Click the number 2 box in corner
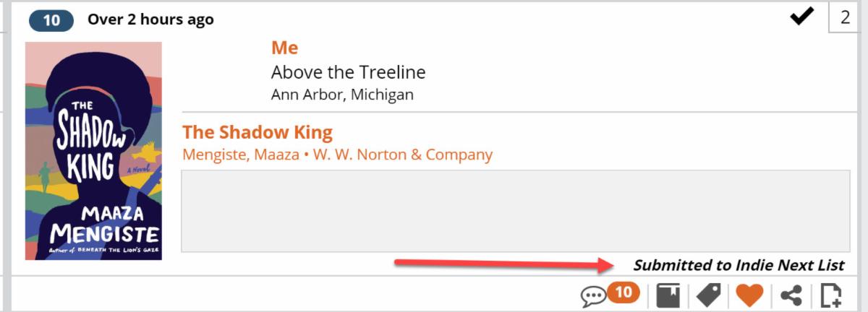The width and height of the screenshot is (868, 312). [844, 17]
